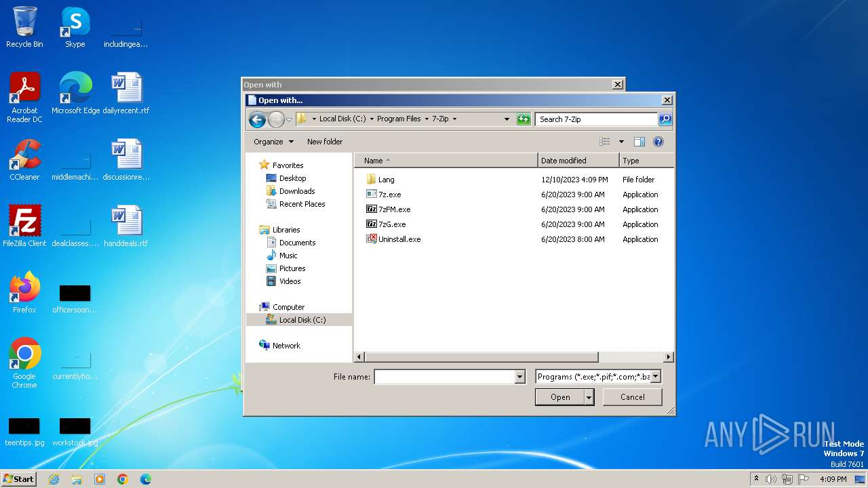Click the Refresh button beside address bar
The height and width of the screenshot is (488, 868).
coord(523,119)
